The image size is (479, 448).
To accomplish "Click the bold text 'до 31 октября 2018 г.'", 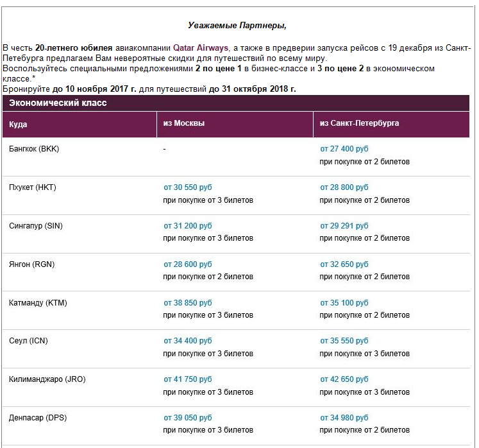I will click(253, 89).
